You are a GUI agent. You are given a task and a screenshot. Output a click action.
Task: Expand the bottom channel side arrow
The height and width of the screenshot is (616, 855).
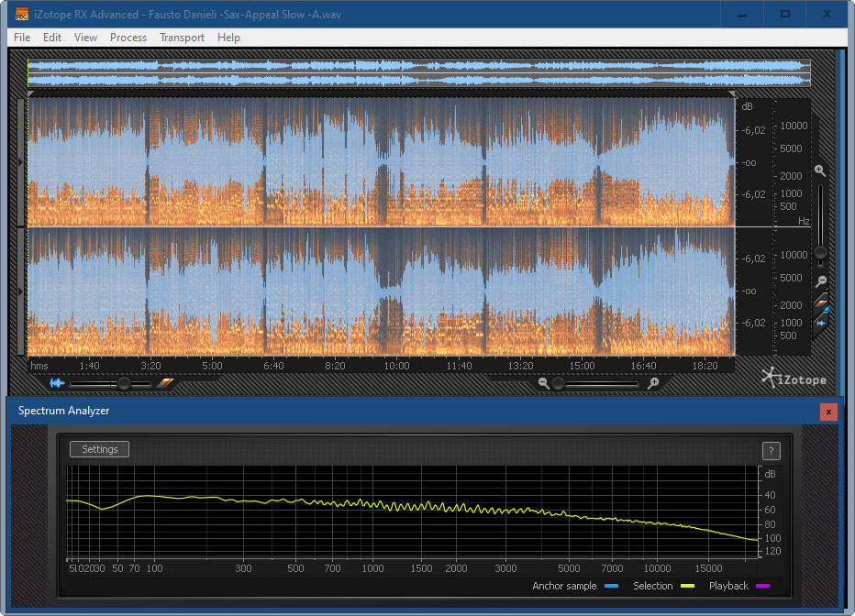click(x=21, y=291)
